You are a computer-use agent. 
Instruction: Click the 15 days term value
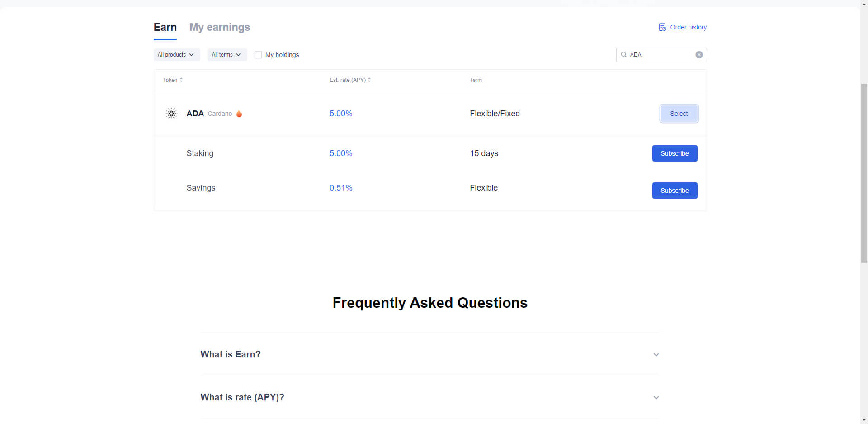pos(484,153)
